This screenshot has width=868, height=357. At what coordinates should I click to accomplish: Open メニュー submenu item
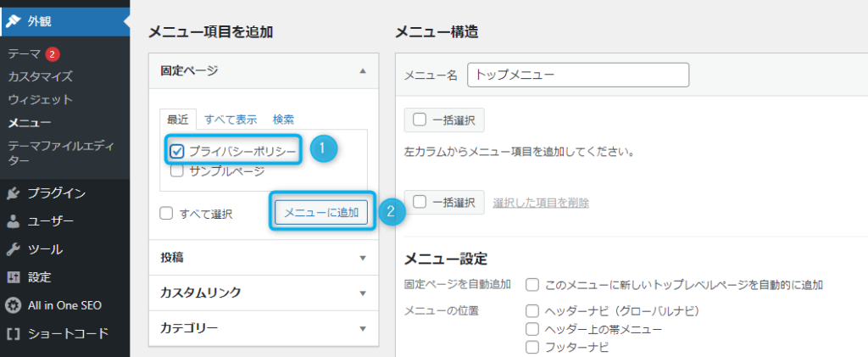(30, 123)
